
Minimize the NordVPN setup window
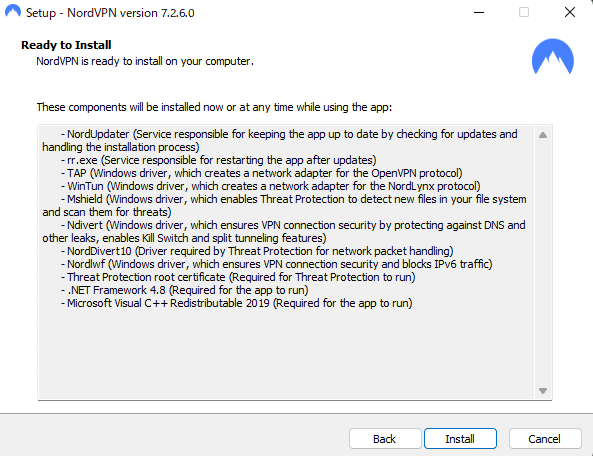[x=479, y=12]
